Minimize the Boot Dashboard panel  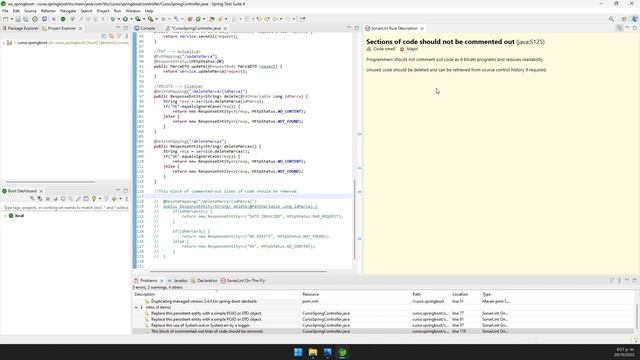[x=118, y=191]
